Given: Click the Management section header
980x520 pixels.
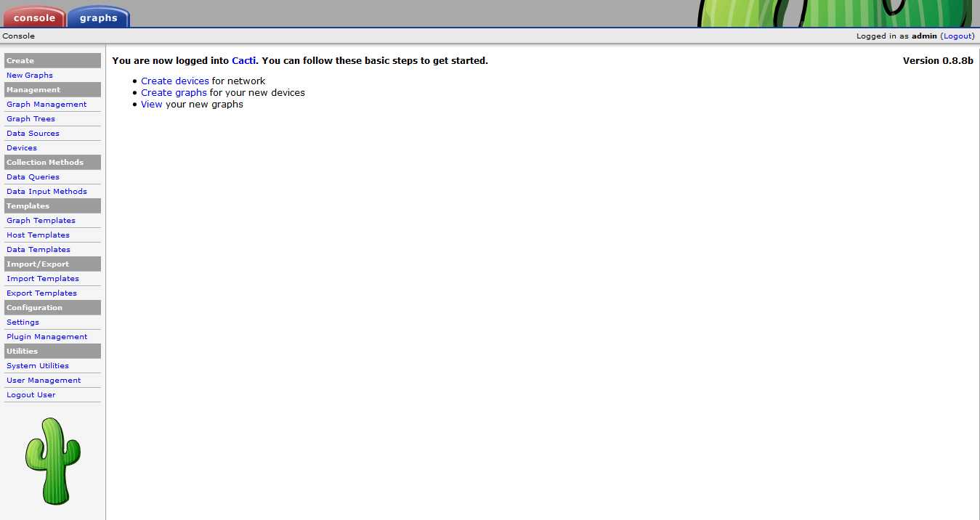Looking at the screenshot, I should [x=52, y=90].
